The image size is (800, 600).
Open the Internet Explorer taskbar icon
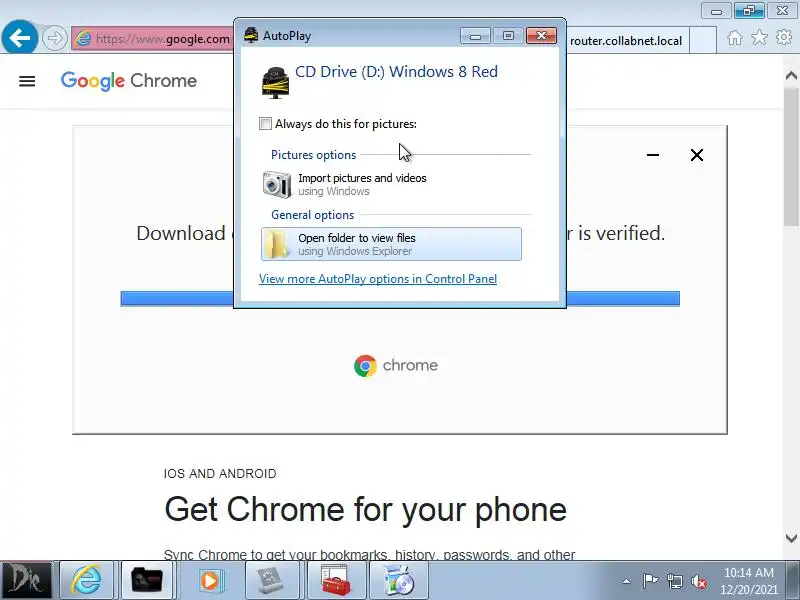86,580
